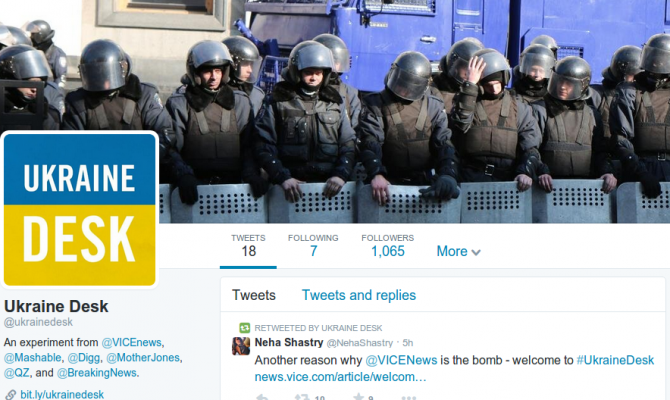Open the three-dots more actions icon on the tweet

point(408,398)
